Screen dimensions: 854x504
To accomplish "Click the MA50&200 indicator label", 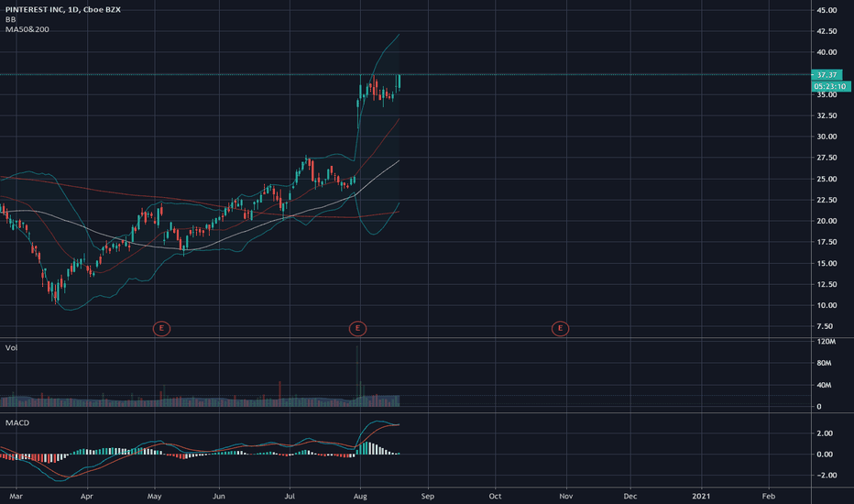I will 27,29.
